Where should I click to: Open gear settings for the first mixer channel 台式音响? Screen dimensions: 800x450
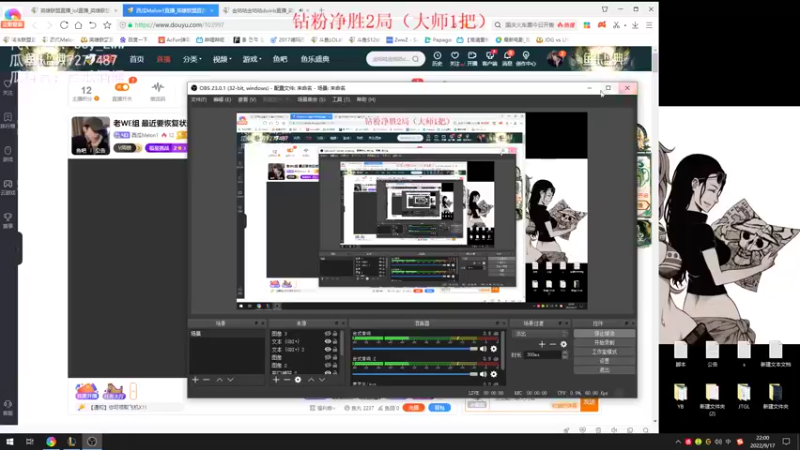click(x=493, y=349)
